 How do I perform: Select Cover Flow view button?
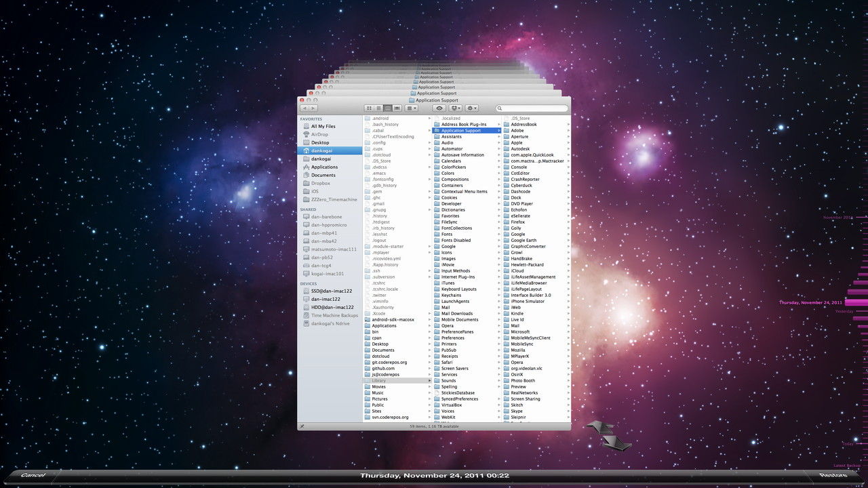point(397,108)
